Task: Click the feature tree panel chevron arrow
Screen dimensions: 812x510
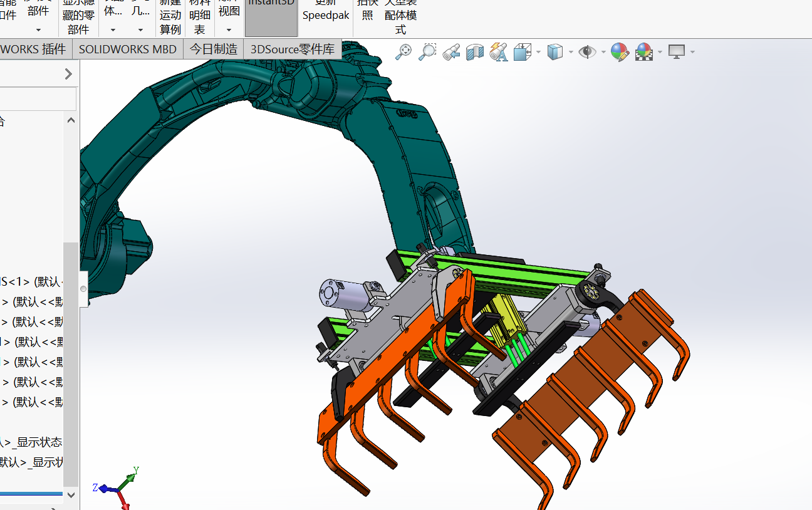Action: [x=68, y=74]
